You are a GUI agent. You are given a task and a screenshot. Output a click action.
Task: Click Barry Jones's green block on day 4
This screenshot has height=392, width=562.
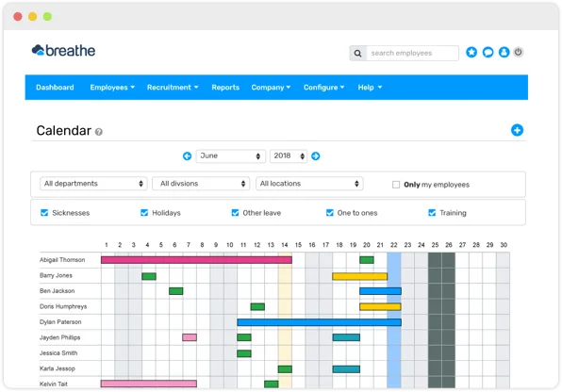pos(149,276)
